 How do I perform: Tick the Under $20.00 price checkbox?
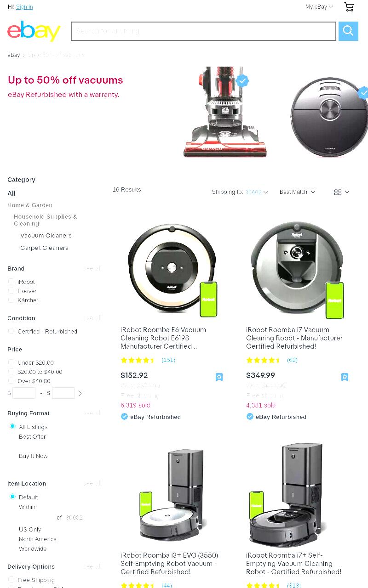pyautogui.click(x=11, y=362)
